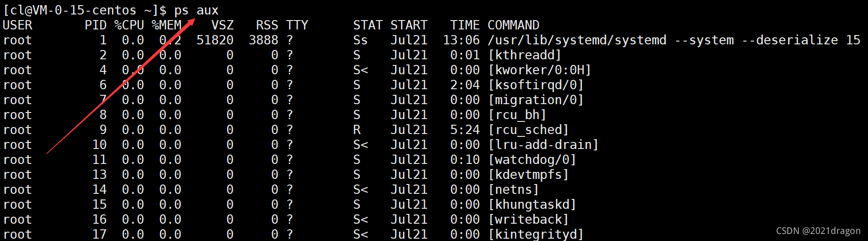Click the CSDN @2021dragon watermark
Screen dimensions: 868x241
point(818,231)
